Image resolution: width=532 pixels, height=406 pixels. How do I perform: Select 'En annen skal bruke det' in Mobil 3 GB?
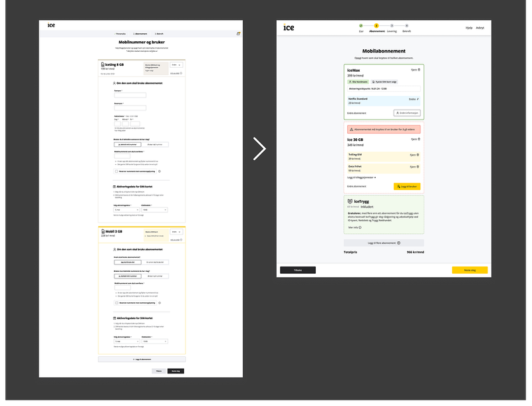pyautogui.click(x=155, y=262)
